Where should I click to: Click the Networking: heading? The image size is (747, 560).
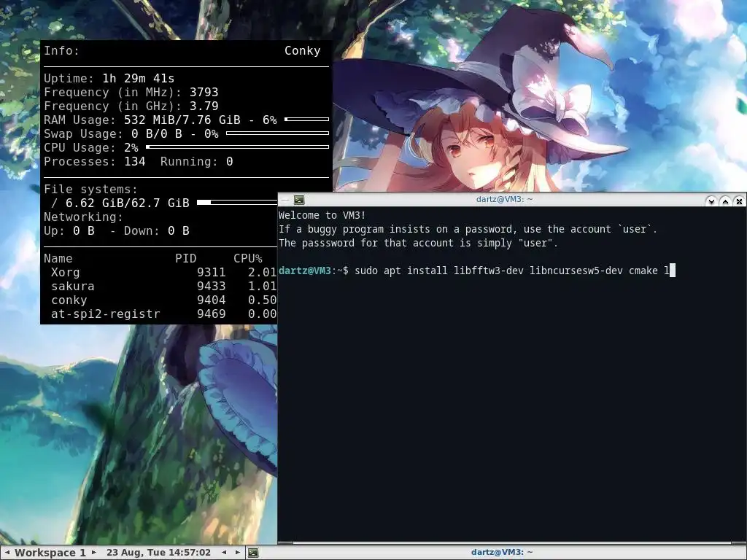click(x=83, y=217)
